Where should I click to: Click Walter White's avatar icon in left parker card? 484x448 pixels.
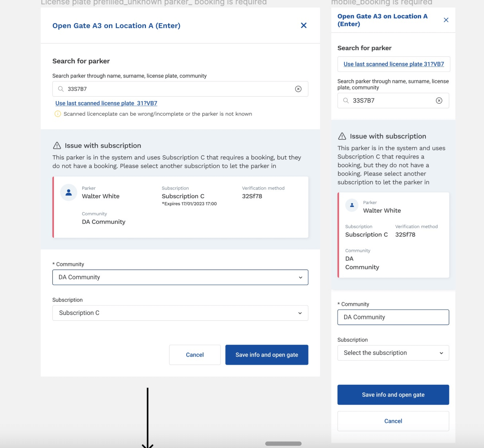(x=69, y=192)
